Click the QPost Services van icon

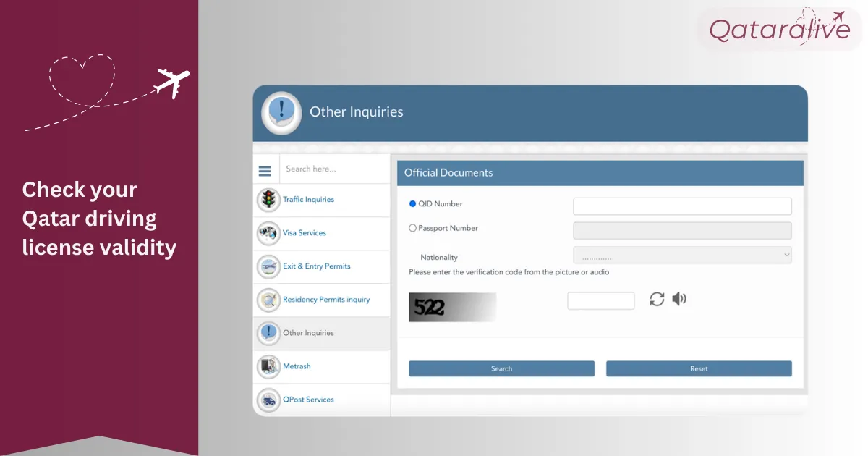click(268, 400)
